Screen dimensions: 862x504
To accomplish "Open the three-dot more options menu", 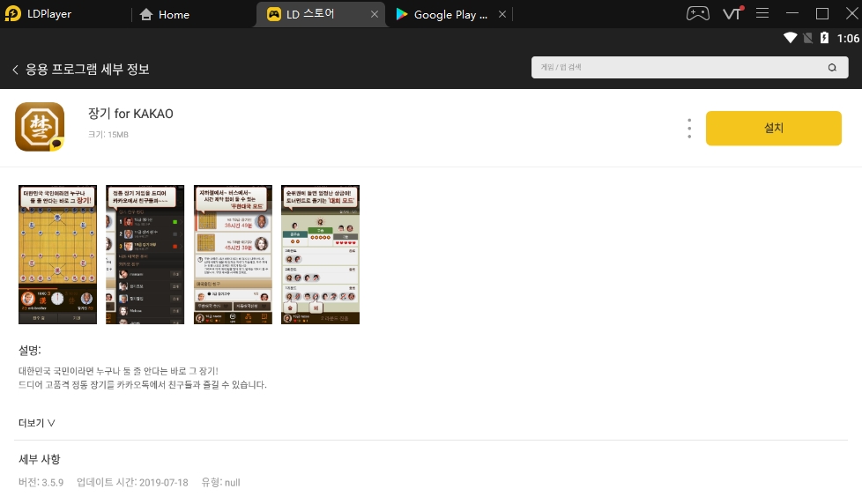I will point(689,128).
